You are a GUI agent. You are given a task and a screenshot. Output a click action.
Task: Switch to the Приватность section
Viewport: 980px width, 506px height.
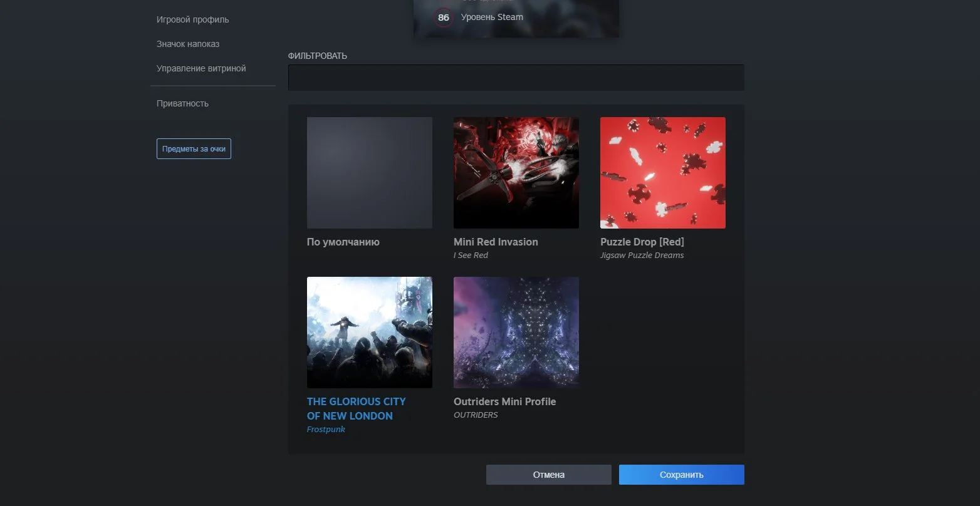tap(182, 103)
